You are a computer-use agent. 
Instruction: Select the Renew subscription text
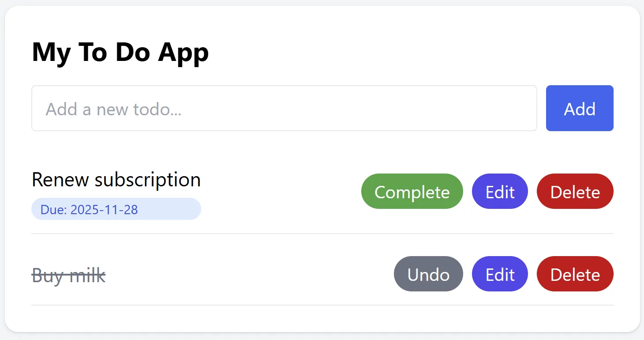pos(116,179)
